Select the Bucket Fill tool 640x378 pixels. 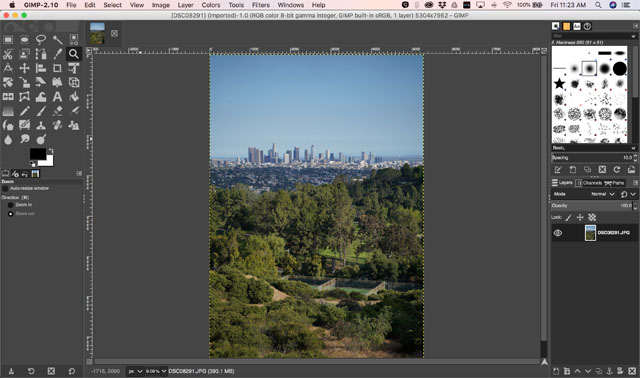(74, 97)
